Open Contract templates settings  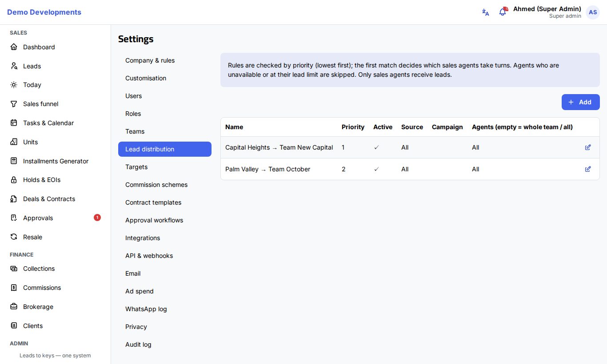point(165,202)
